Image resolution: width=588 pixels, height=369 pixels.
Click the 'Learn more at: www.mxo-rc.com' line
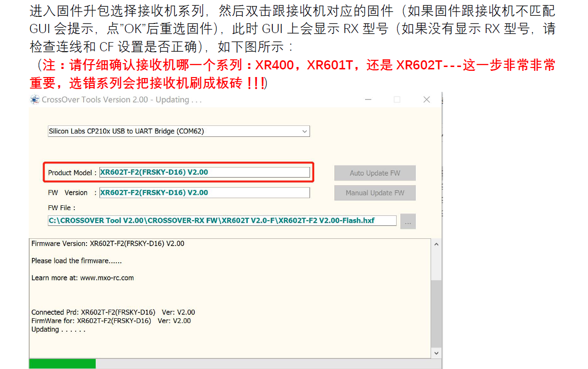click(x=83, y=278)
